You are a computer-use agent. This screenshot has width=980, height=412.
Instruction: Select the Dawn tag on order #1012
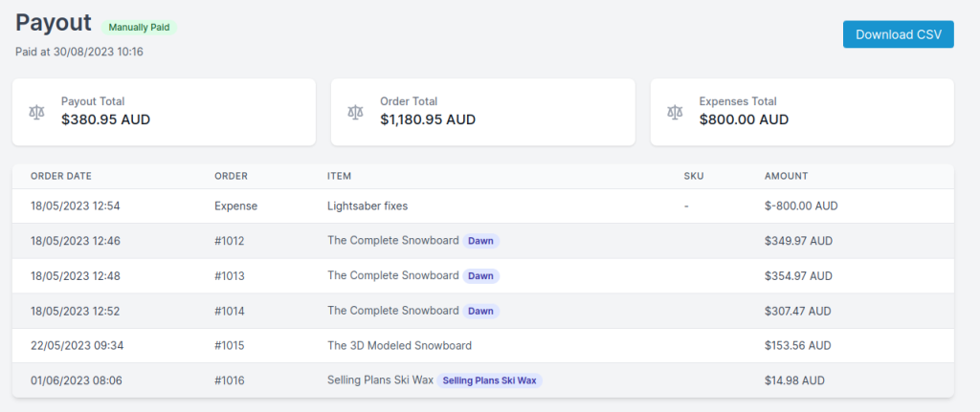(x=480, y=241)
